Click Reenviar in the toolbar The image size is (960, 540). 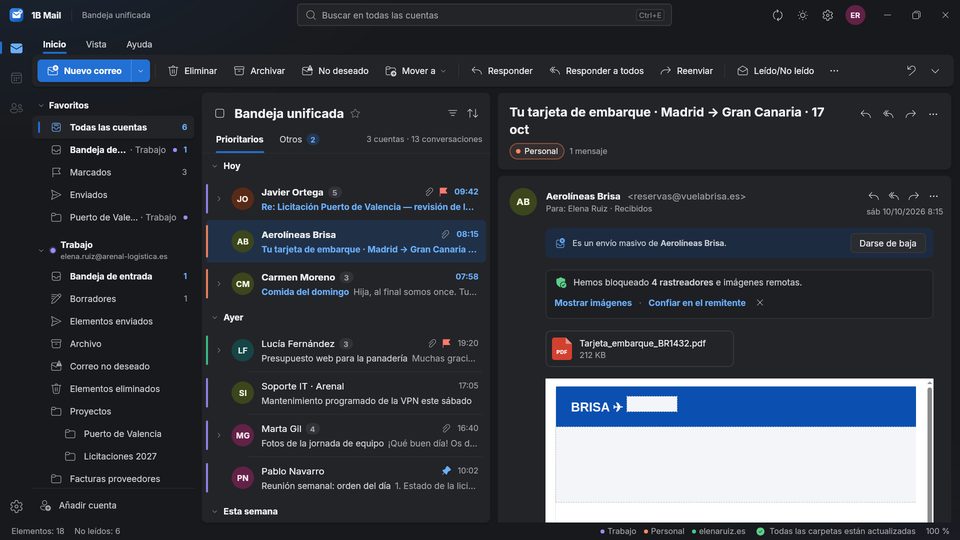coord(686,71)
